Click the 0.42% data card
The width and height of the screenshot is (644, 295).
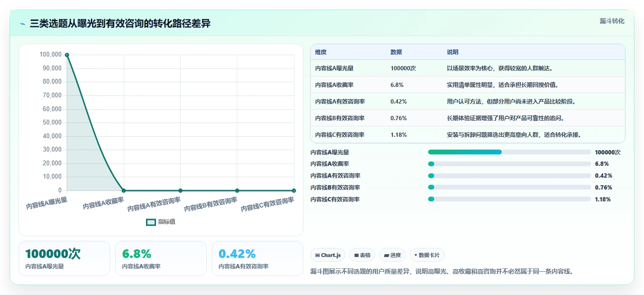point(257,258)
